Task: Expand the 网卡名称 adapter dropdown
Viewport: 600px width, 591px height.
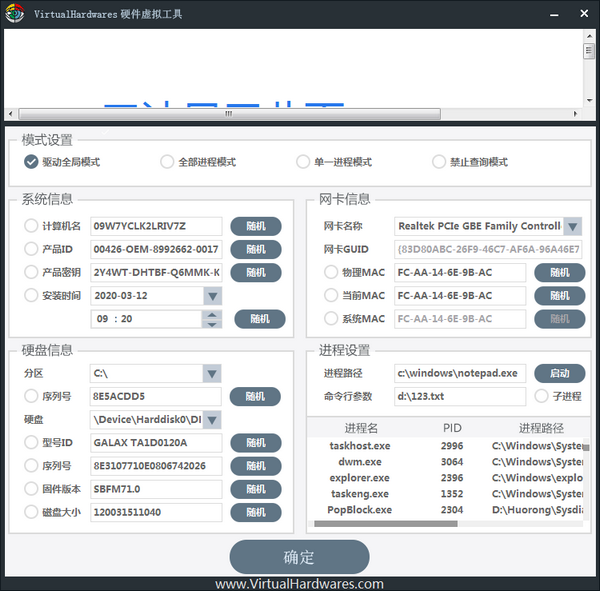Action: [x=572, y=226]
